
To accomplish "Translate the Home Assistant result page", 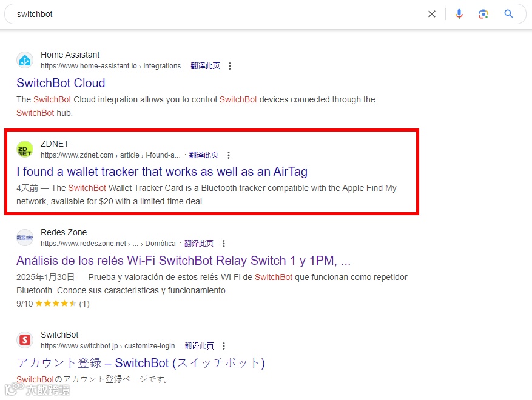I will (205, 66).
